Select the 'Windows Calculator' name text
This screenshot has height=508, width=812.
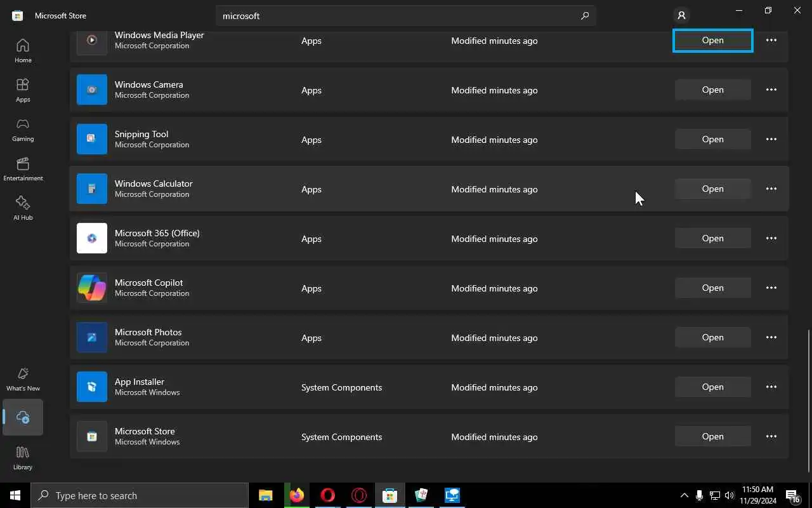[154, 184]
